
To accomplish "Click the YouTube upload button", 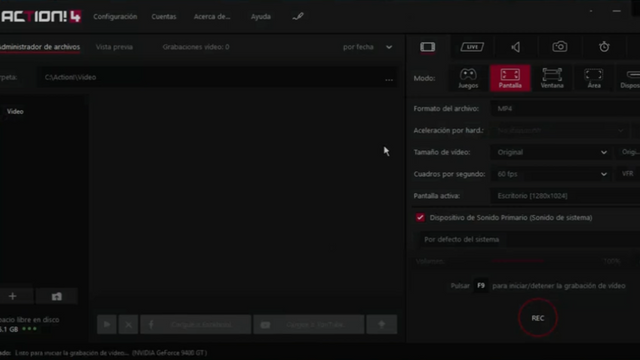I will point(309,324).
